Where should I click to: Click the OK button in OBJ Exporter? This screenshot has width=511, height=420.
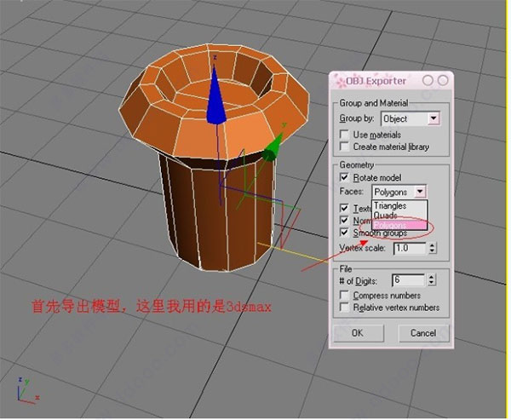[359, 333]
